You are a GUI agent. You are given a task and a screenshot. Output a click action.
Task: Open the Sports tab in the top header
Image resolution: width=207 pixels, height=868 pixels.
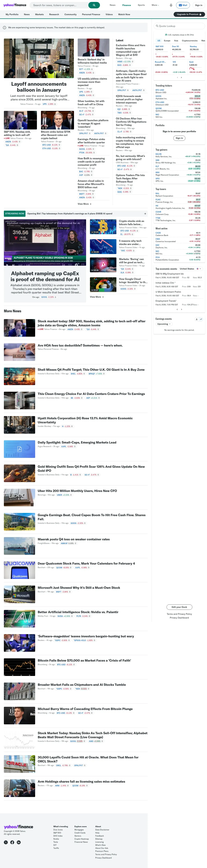point(141,5)
